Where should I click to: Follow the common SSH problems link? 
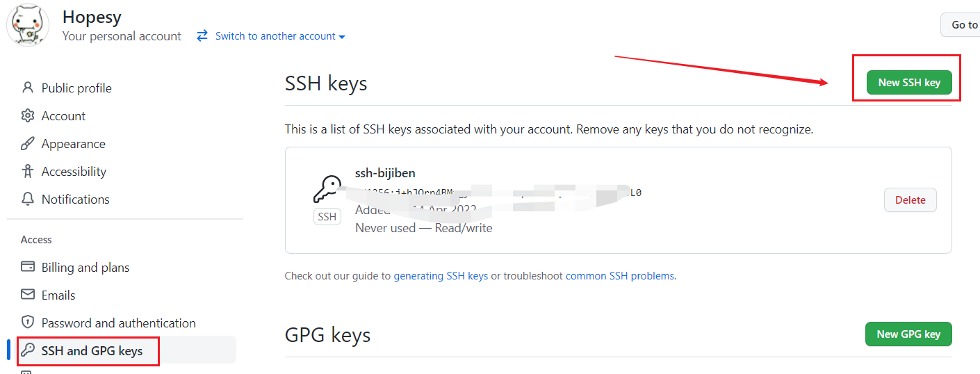click(x=620, y=276)
